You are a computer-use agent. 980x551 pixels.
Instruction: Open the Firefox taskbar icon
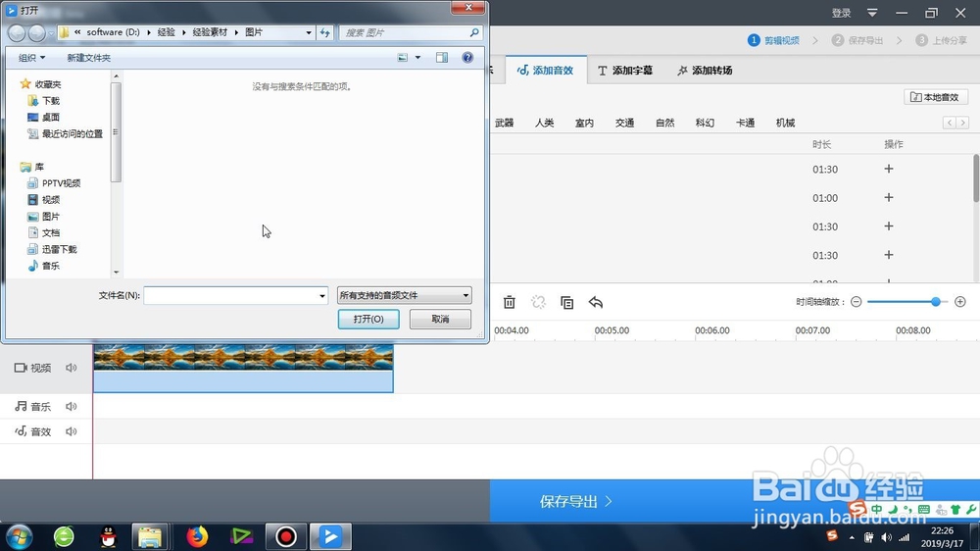point(197,536)
